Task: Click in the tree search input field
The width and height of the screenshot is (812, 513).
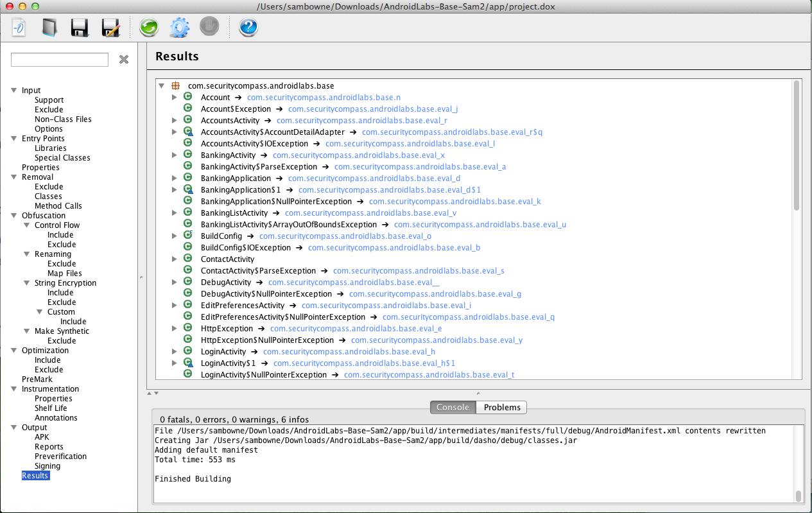Action: [60, 60]
